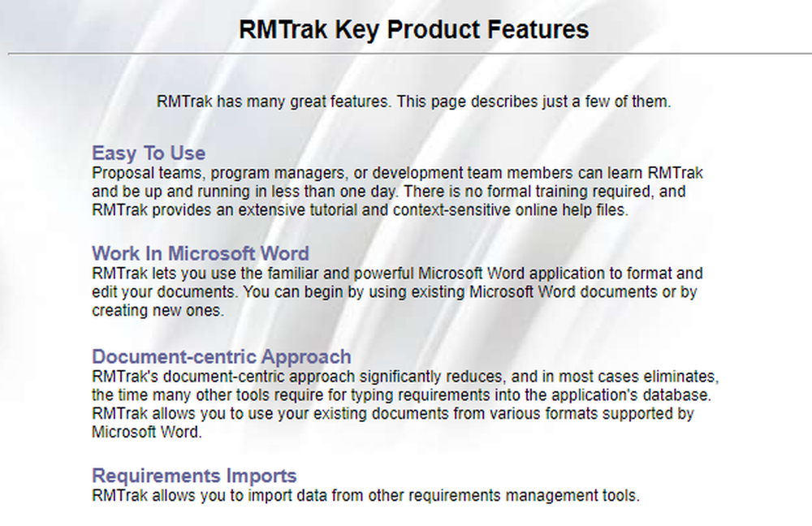Click the line 'RMTrak allows you to import data'
The image size is (812, 526).
pos(365,496)
